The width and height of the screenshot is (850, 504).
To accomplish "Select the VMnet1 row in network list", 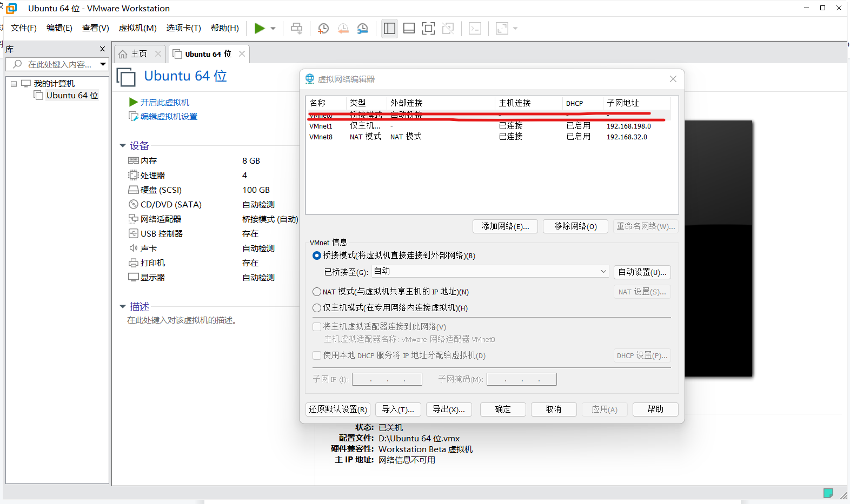I will (x=488, y=126).
